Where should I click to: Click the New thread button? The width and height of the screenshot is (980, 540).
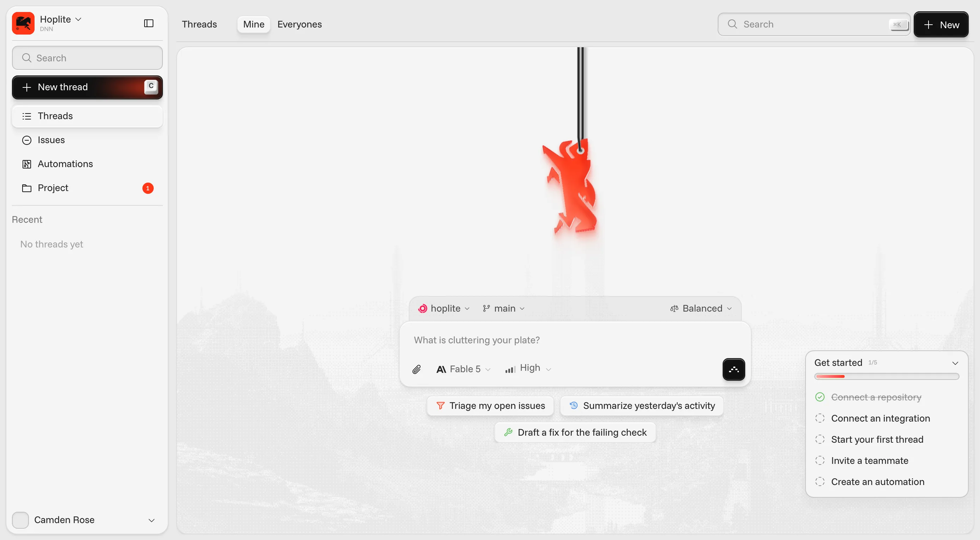pos(87,87)
